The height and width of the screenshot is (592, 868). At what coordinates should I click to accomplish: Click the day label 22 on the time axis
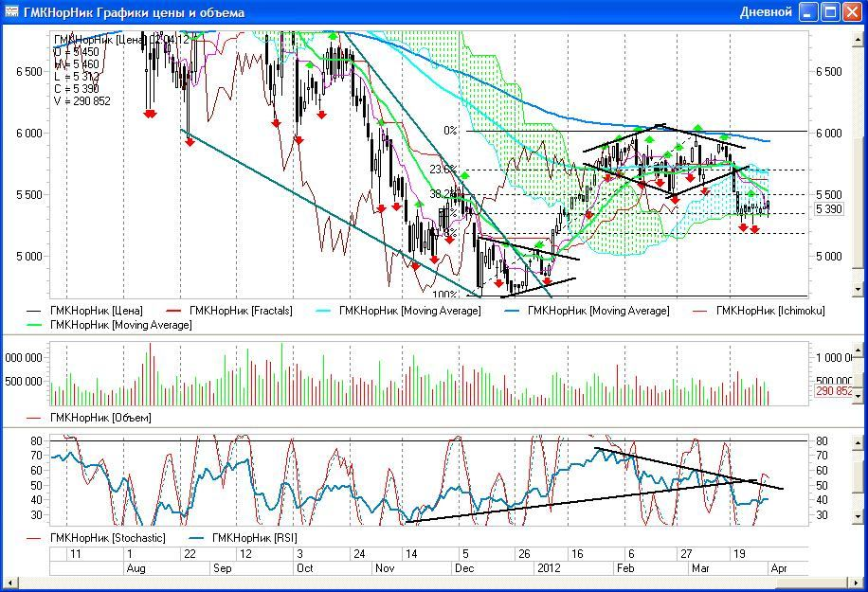(x=190, y=554)
